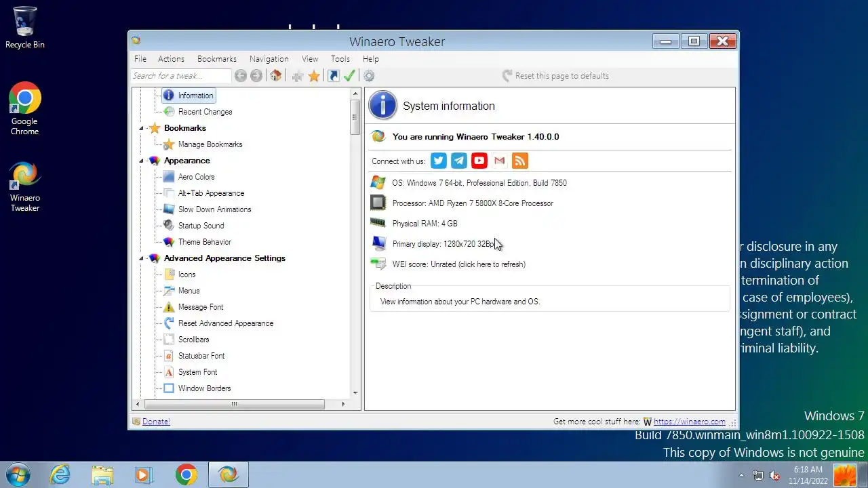Open Manage Bookmarks item
The image size is (868, 488).
[210, 144]
